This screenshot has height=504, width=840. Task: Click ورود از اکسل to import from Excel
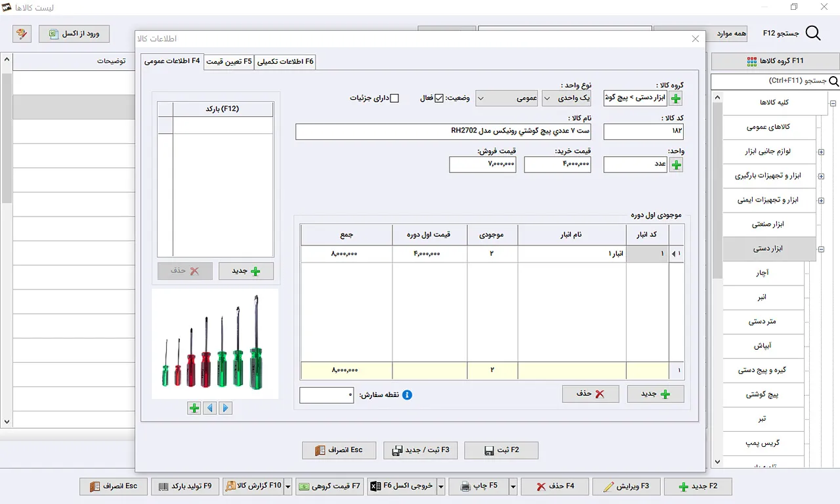coord(74,33)
